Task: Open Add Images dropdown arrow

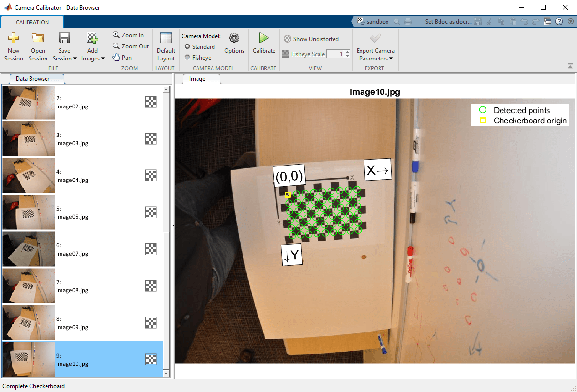Action: coord(103,59)
